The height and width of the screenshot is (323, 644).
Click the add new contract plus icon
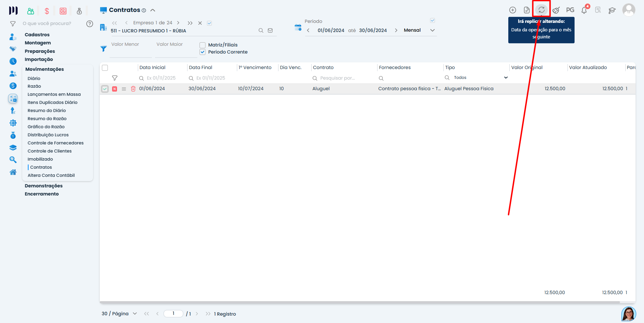tap(513, 10)
